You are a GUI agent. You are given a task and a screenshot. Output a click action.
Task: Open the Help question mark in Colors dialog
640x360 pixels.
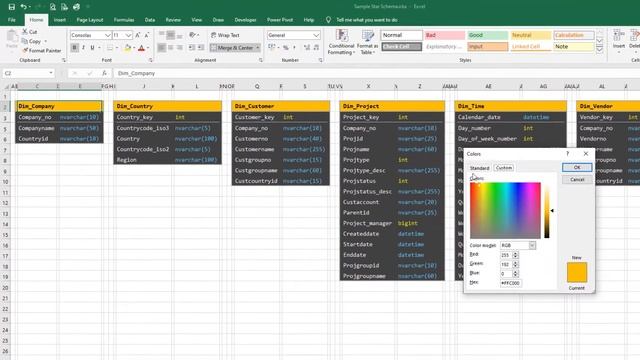click(567, 153)
